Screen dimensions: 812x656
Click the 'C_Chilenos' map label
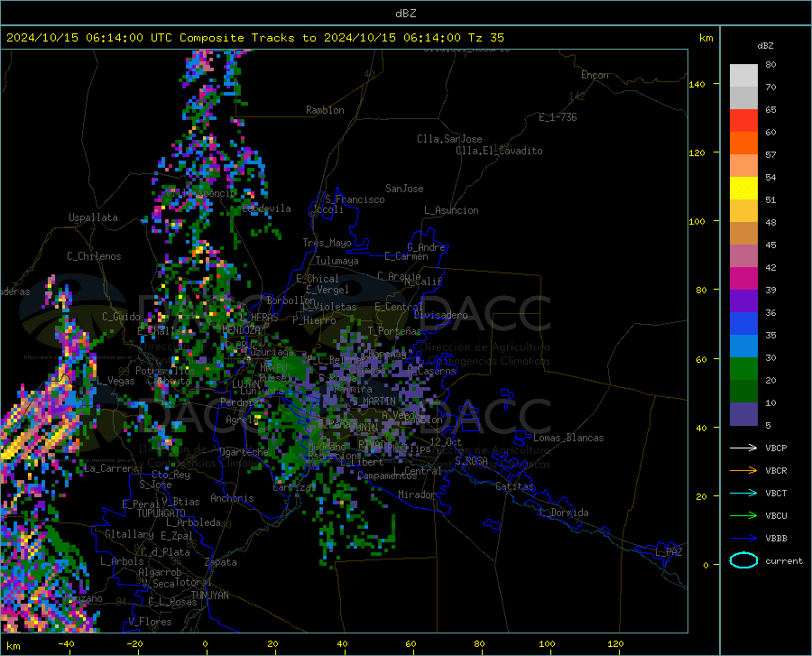(x=94, y=256)
